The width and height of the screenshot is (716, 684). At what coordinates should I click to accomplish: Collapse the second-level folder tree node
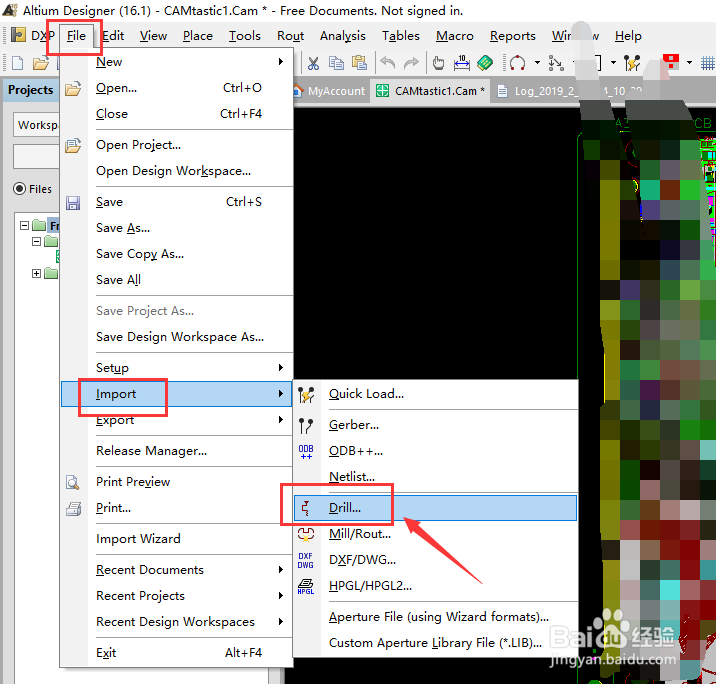point(37,241)
